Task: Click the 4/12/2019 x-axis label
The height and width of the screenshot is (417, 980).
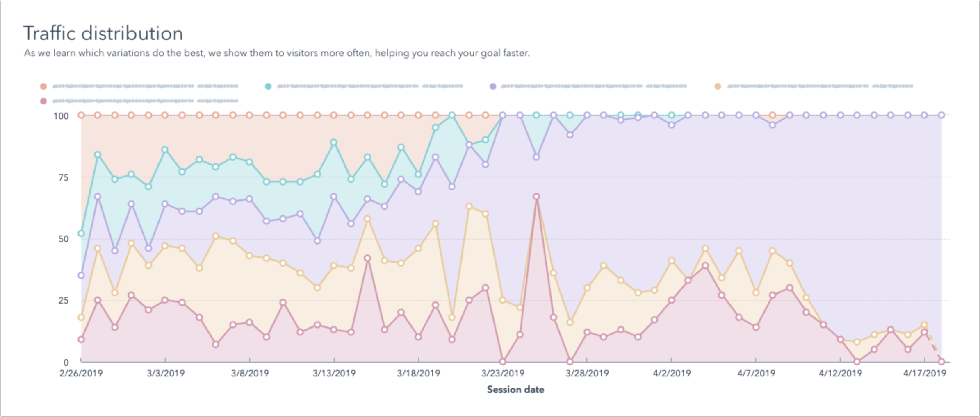Action: click(x=840, y=373)
